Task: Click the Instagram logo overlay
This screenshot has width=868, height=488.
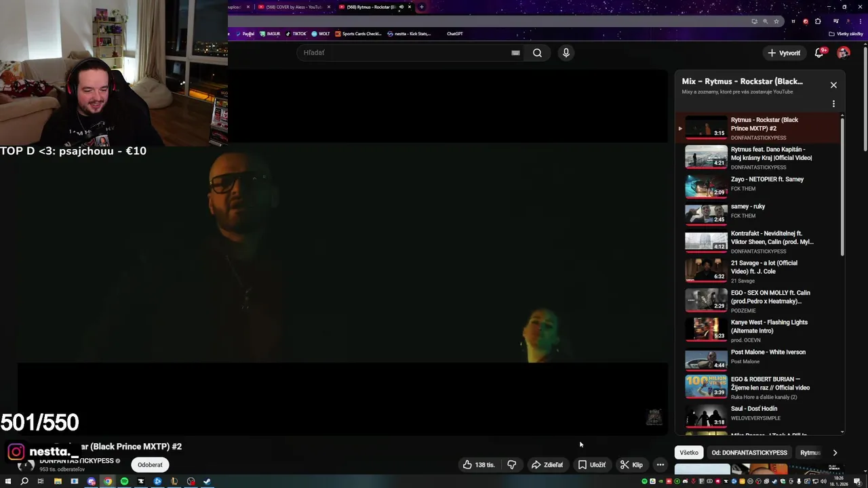Action: click(16, 451)
